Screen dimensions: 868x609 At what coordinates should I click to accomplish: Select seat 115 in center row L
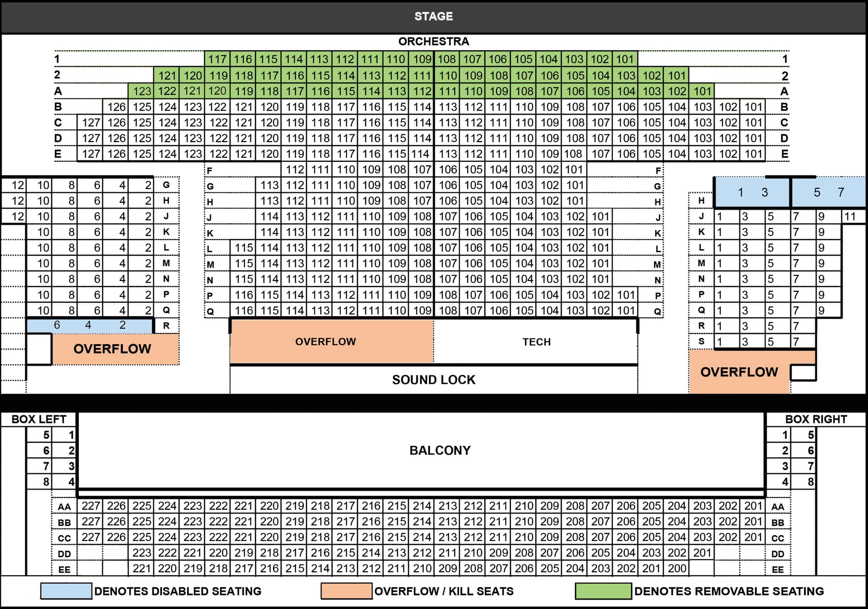(x=243, y=248)
